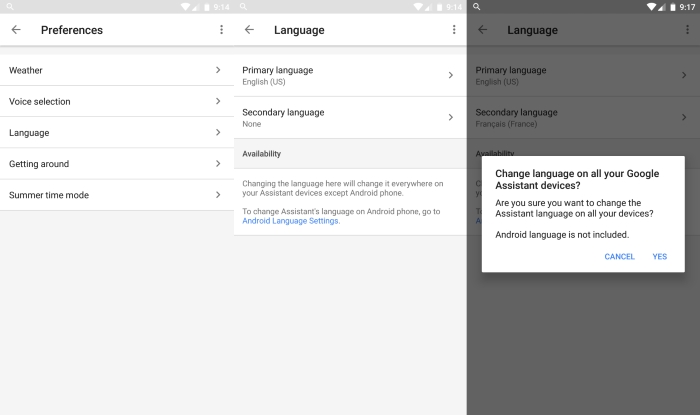The height and width of the screenshot is (415, 700).
Task: Tap back arrow on the undimmed Language screen
Action: point(249,30)
